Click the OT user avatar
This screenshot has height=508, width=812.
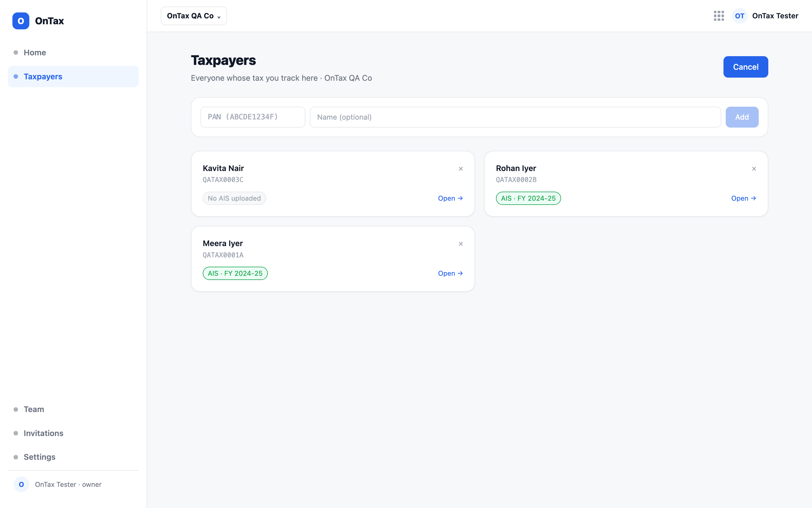click(x=740, y=16)
